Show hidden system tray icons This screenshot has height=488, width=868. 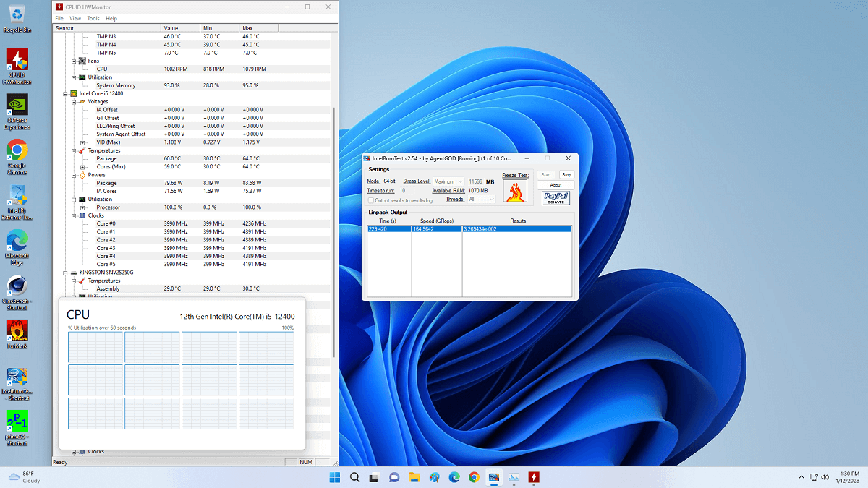pos(801,477)
